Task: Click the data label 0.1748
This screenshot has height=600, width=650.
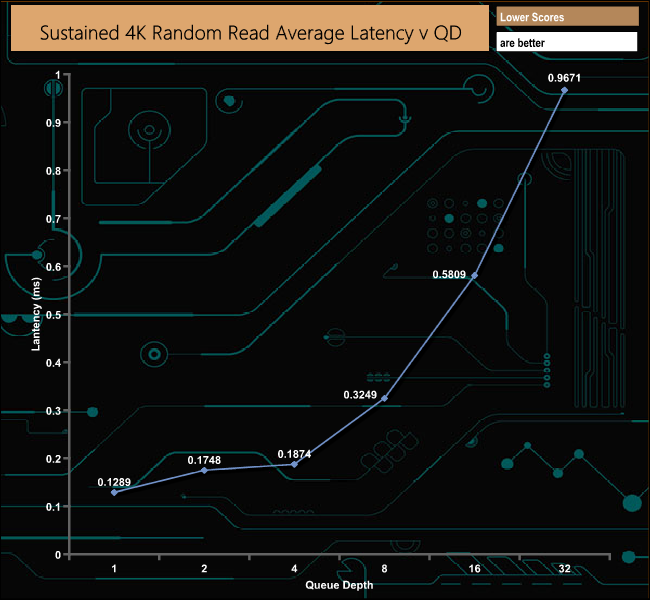Action: tap(204, 460)
